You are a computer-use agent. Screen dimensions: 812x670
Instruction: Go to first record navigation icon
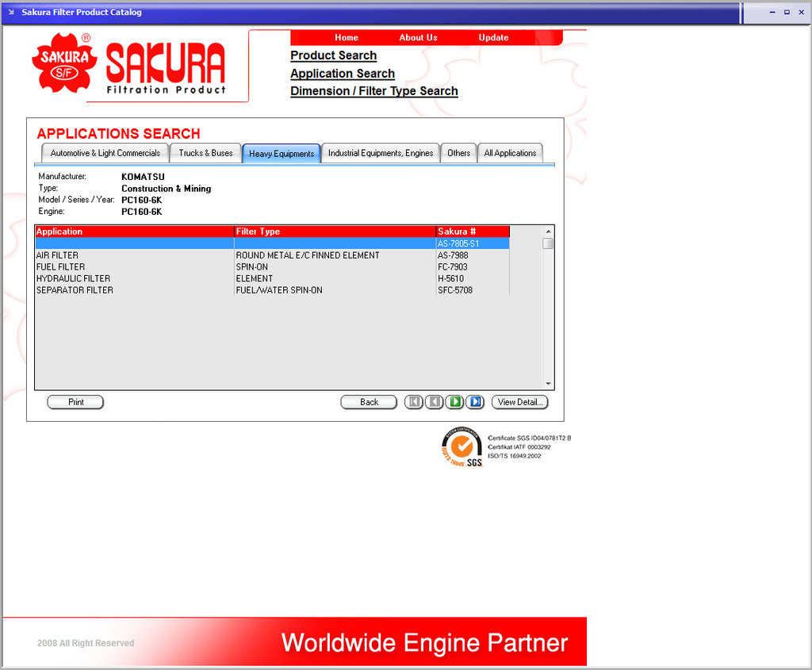[413, 402]
